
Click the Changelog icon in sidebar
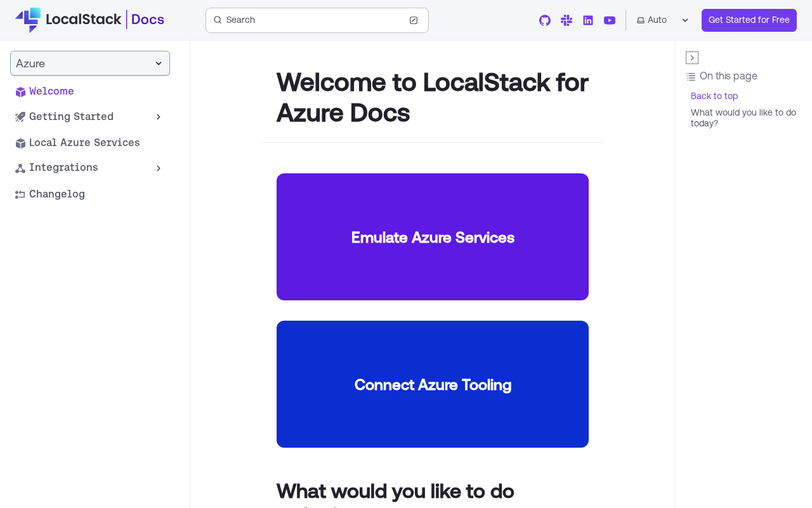point(20,194)
